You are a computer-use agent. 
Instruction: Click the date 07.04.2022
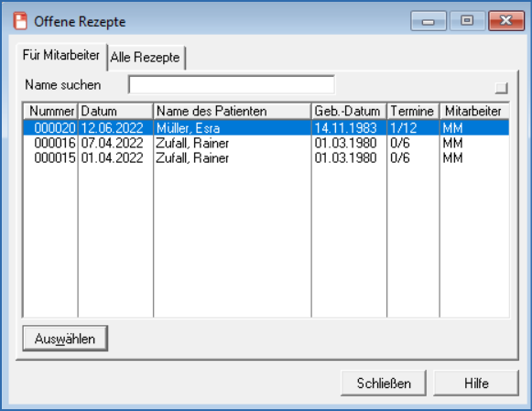pos(112,143)
